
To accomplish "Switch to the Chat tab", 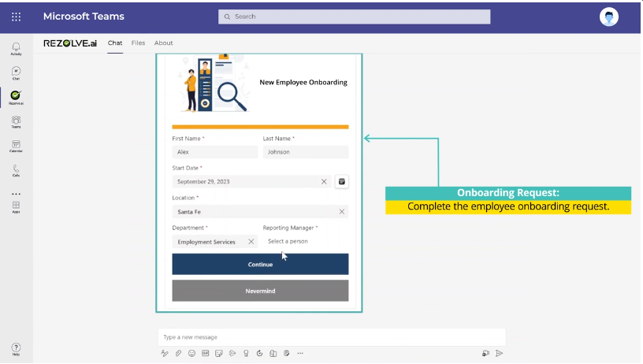I will 115,43.
